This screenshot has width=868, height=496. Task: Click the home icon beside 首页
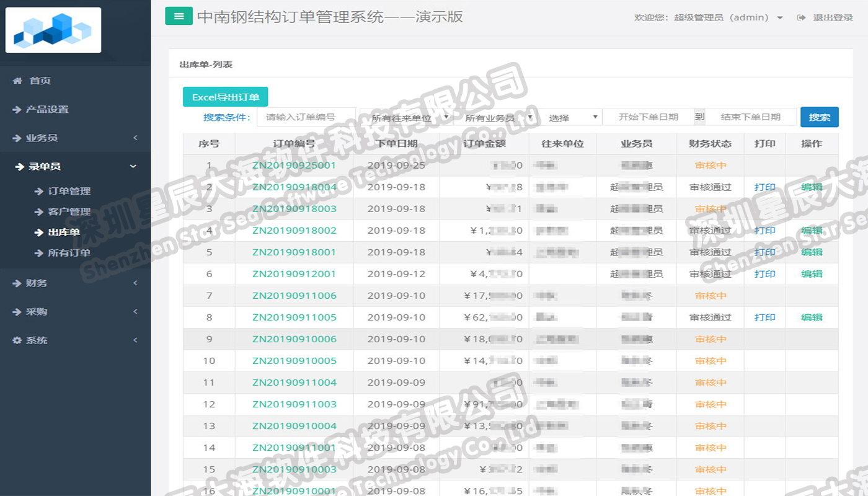(17, 81)
